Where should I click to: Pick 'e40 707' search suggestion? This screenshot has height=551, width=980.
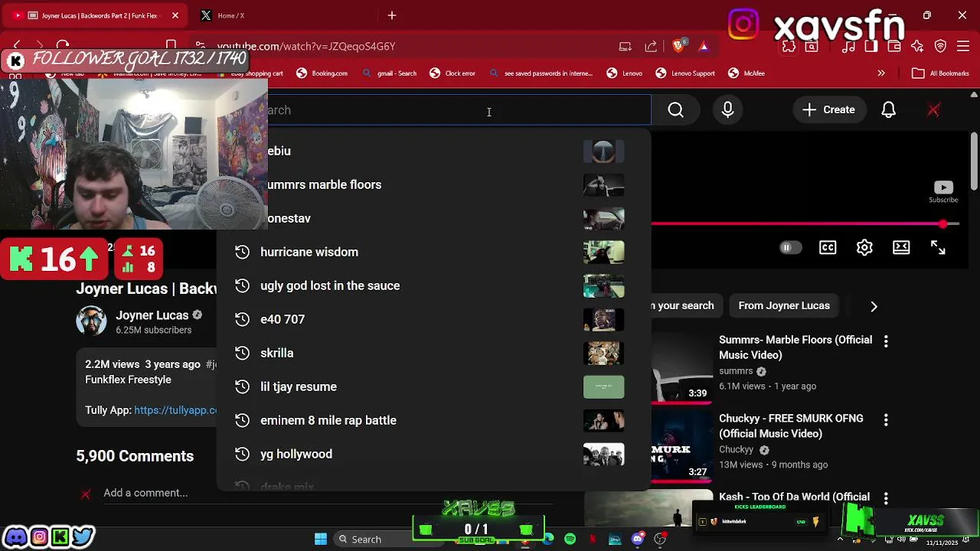pos(434,319)
